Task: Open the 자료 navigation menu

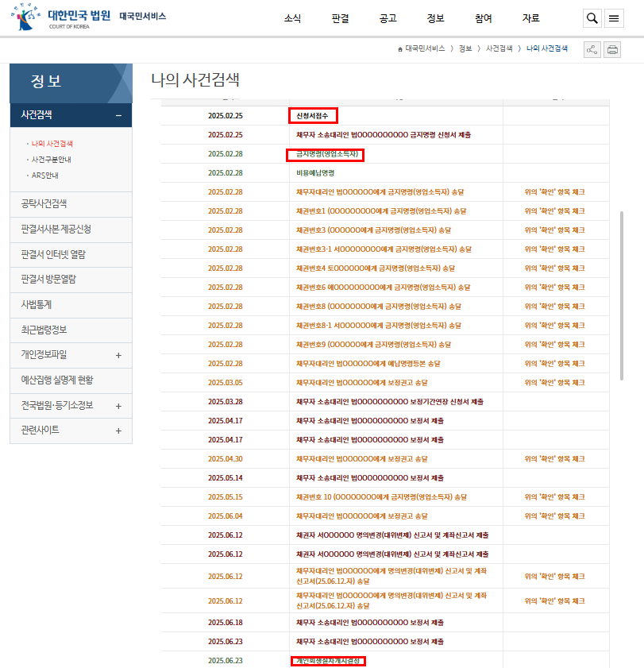Action: [x=530, y=18]
